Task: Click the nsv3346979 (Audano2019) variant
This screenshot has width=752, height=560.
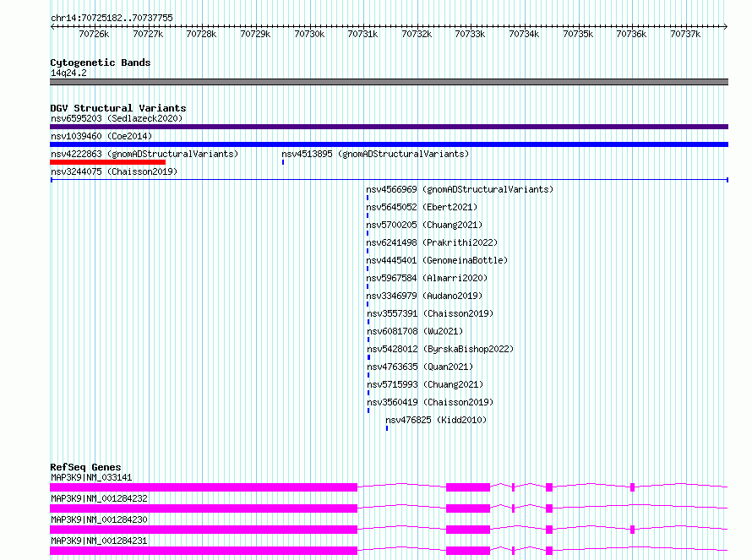Action: coord(424,296)
